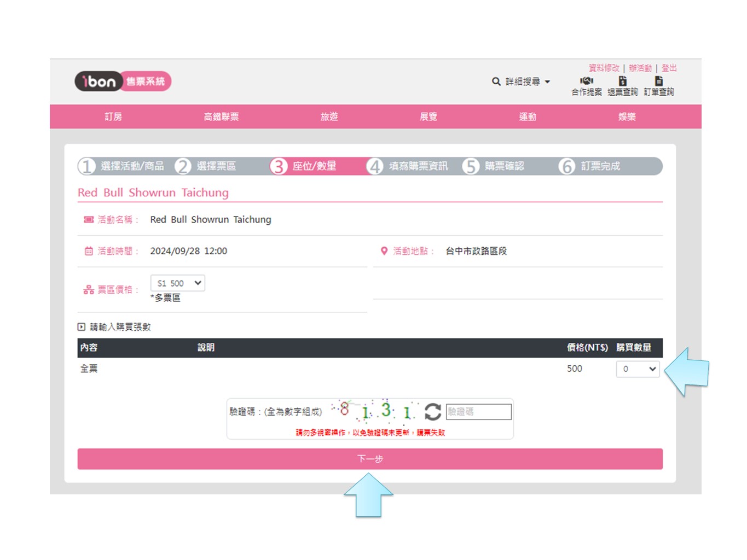Open the 高鐵聯票 menu
747x560 pixels.
coord(221,116)
